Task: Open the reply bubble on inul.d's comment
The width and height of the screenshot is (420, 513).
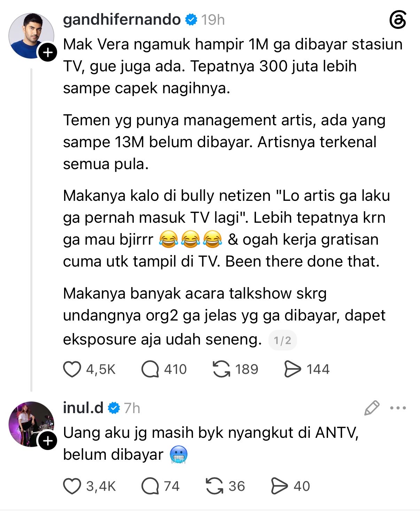Action: coord(150,486)
